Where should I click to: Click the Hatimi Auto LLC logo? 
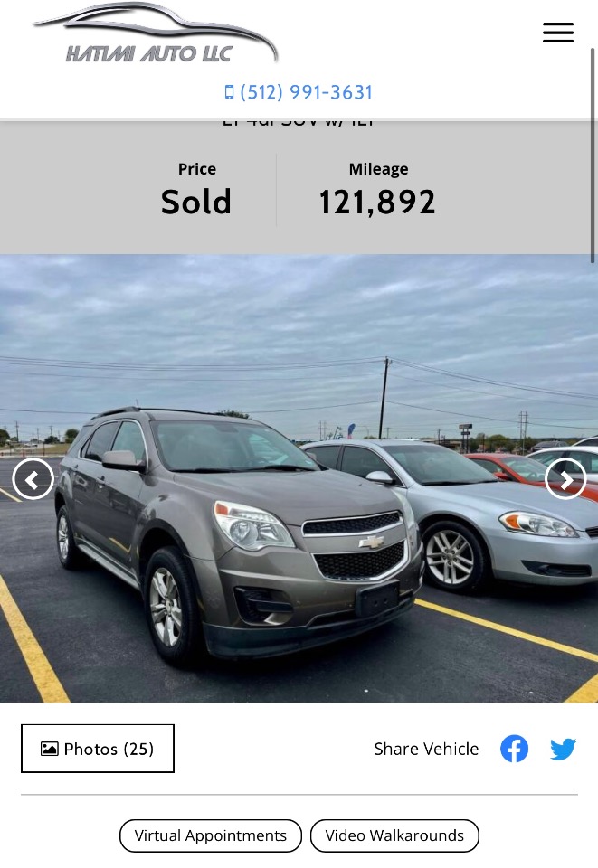tap(155, 33)
